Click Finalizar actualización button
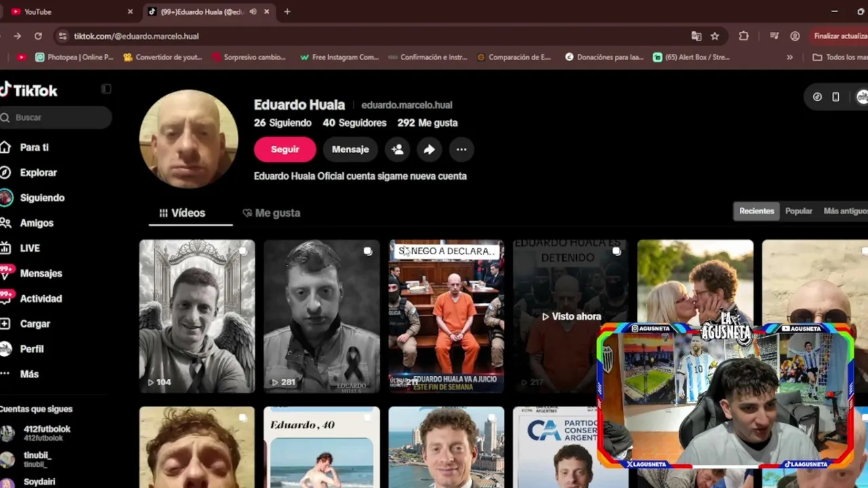Viewport: 868px width, 488px height. 838,36
